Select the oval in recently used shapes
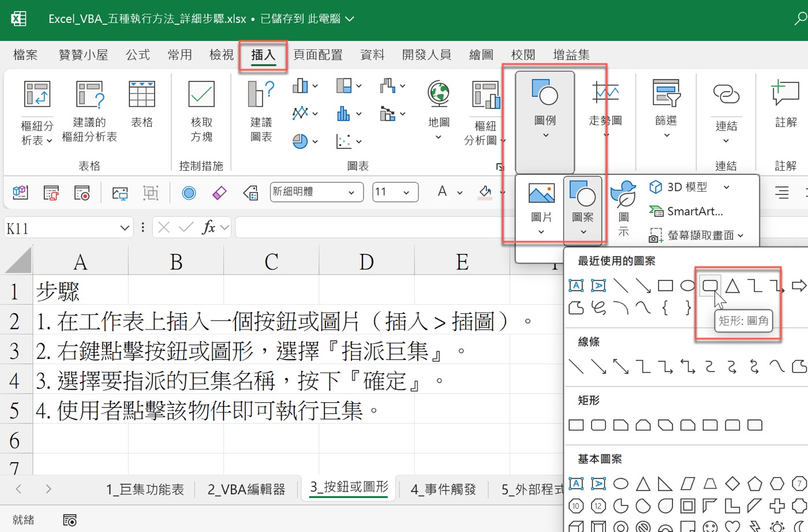808x532 pixels. pos(687,285)
